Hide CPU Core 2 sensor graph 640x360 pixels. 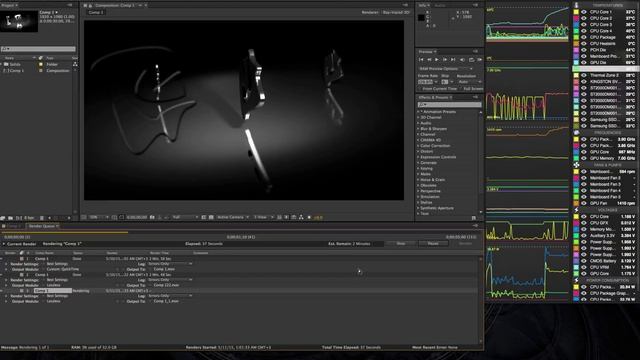pyautogui.click(x=584, y=18)
